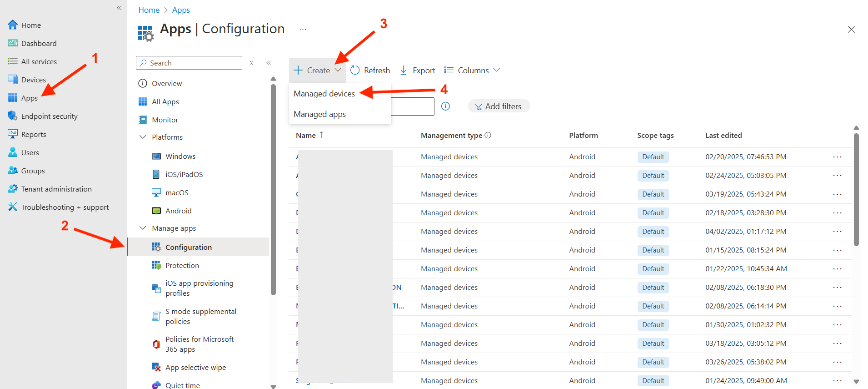Go to Home via the breadcrumb link
Screen dimensions: 868x389
coord(149,10)
